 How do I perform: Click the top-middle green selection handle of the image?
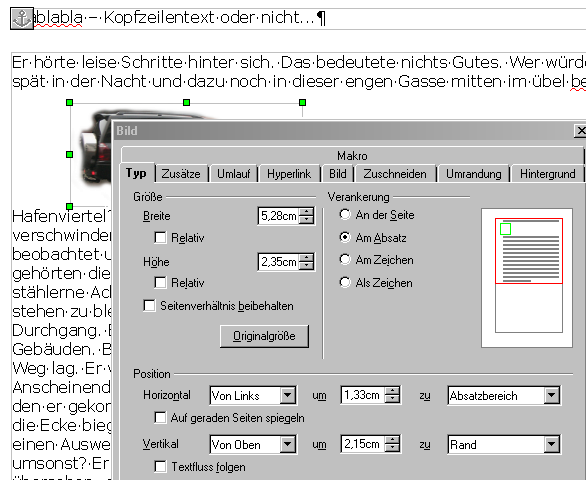[186, 102]
